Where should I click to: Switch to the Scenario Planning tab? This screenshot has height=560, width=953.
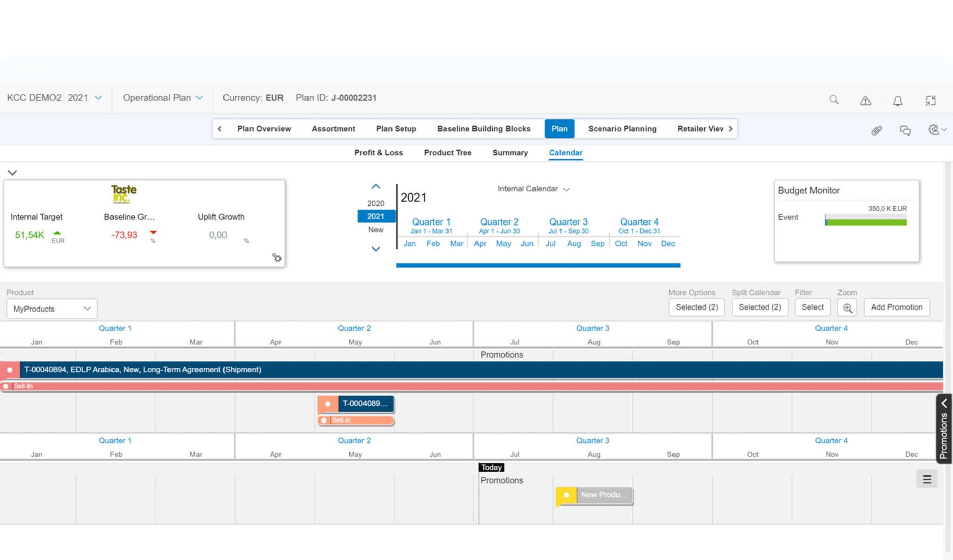coord(622,129)
